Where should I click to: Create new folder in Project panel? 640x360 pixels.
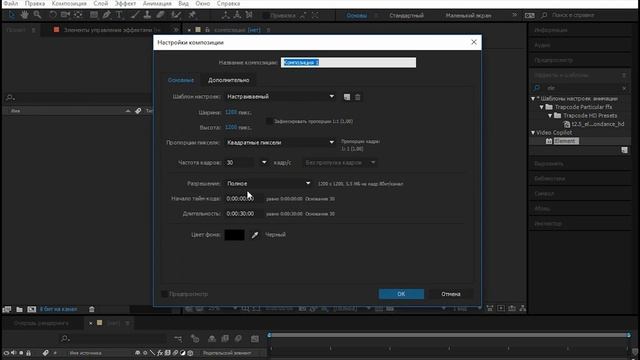point(19,309)
